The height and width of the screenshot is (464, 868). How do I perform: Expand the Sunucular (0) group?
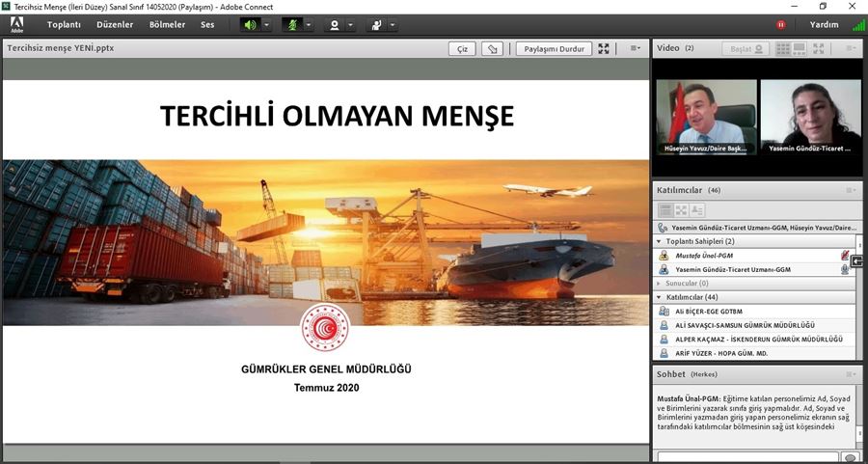pos(660,284)
